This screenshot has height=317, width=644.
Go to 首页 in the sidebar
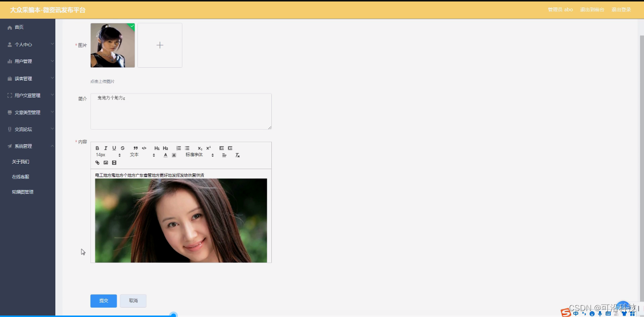pos(28,27)
